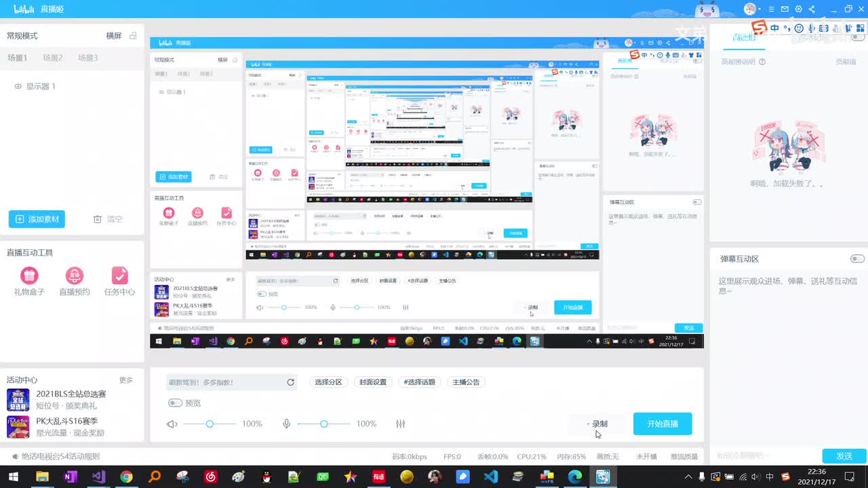Open the user avatar dropdown
The image size is (868, 488).
tap(751, 9)
